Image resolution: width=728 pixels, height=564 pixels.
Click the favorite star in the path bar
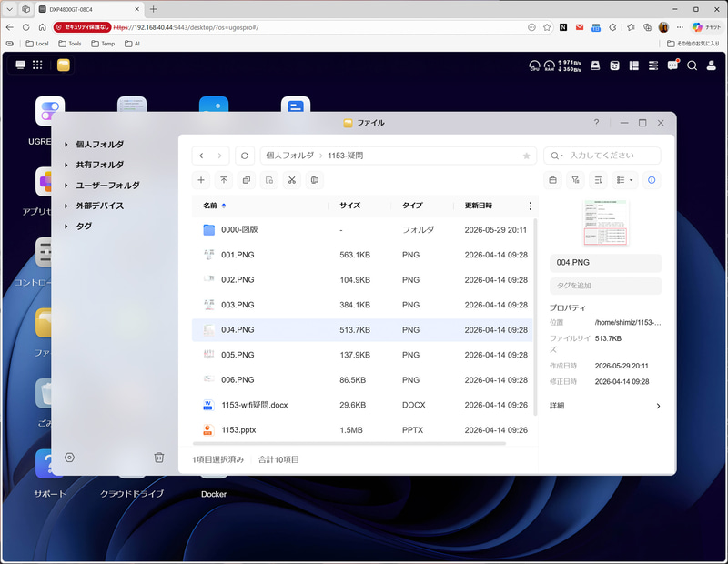[x=527, y=156]
